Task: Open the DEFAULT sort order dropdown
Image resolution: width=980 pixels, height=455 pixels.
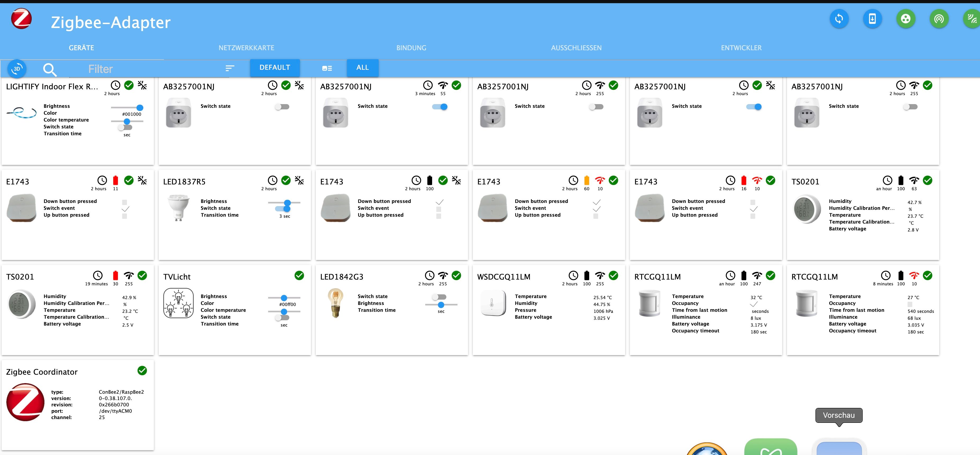Action: pos(275,68)
